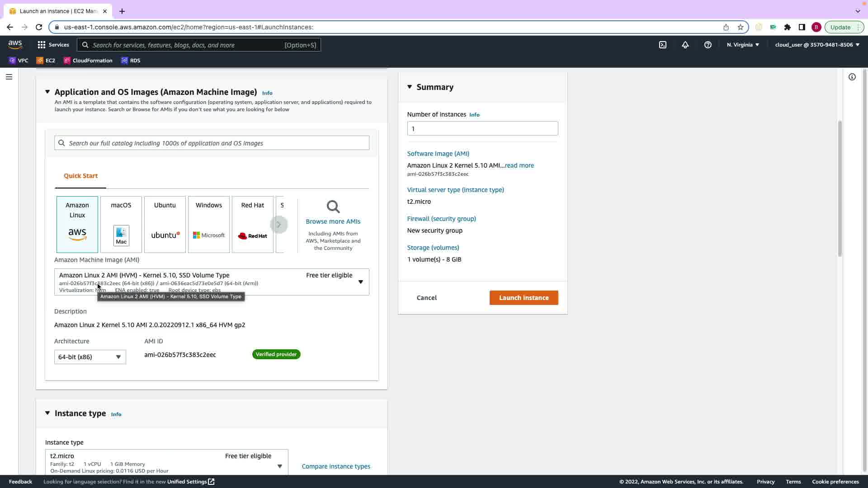Image resolution: width=868 pixels, height=488 pixels.
Task: Open the info panel circle icon
Action: tap(852, 77)
